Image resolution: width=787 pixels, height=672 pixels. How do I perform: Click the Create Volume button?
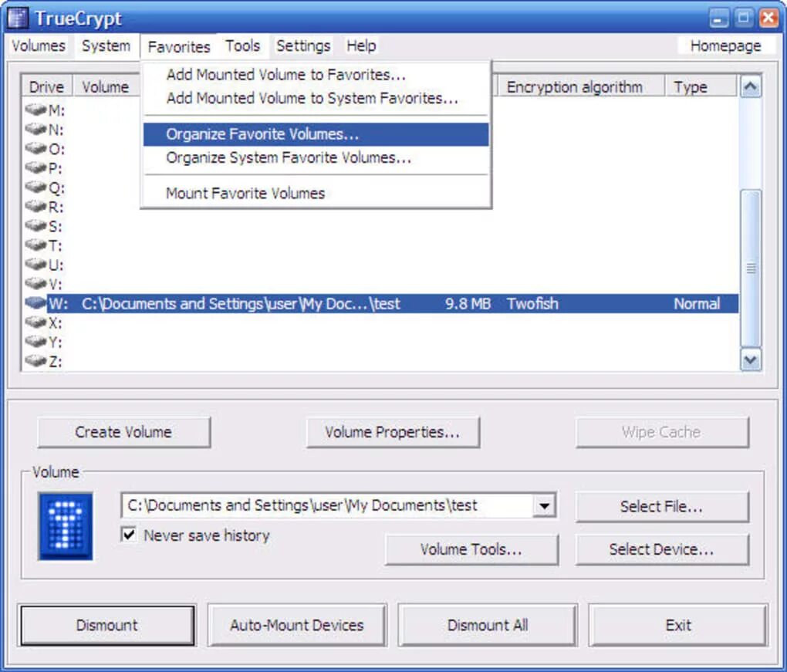tap(124, 432)
